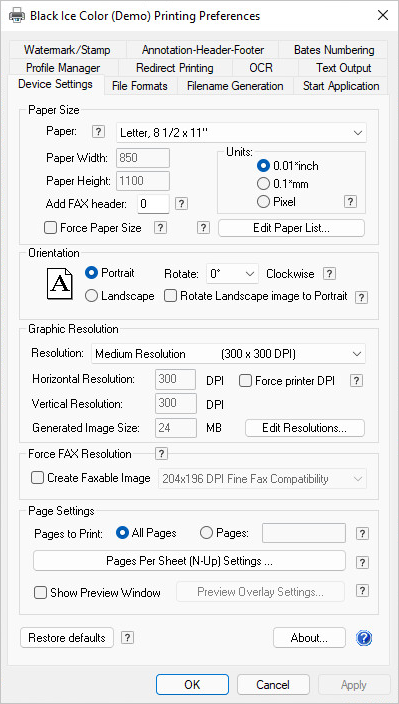The height and width of the screenshot is (704, 399).
Task: Enable Show Preview Window
Action: (x=41, y=593)
